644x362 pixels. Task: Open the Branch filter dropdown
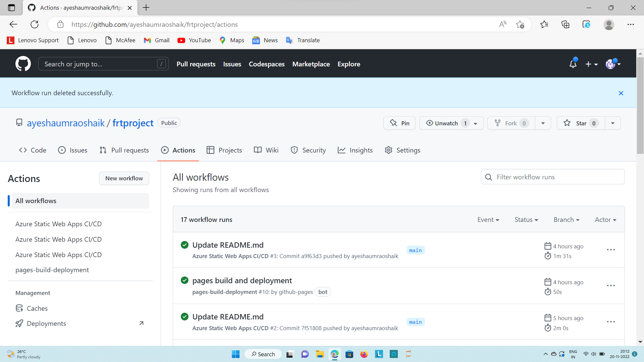coord(566,220)
